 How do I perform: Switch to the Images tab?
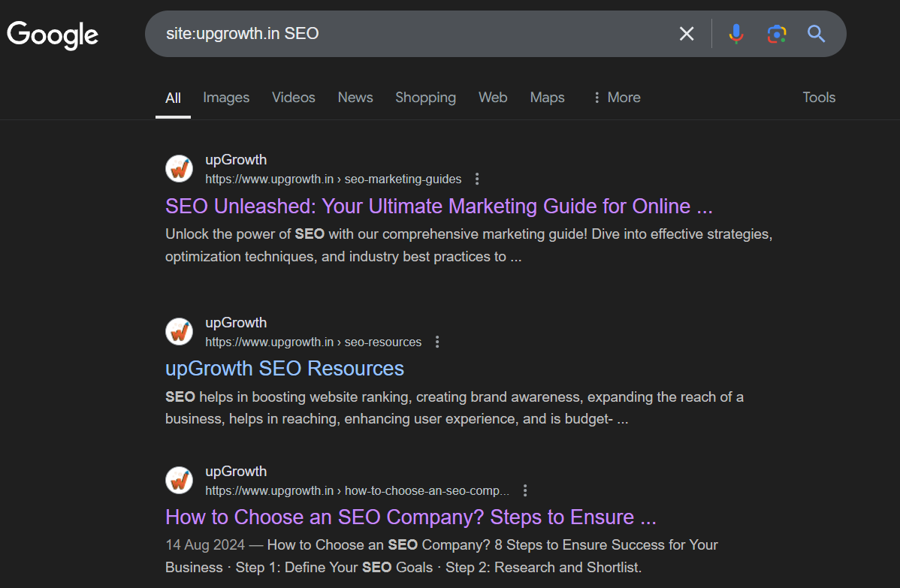[226, 98]
